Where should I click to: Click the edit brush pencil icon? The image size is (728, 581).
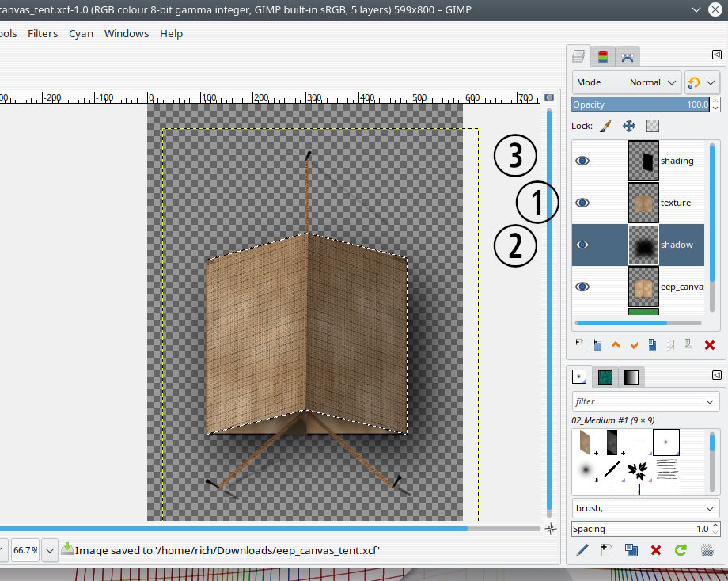point(582,550)
